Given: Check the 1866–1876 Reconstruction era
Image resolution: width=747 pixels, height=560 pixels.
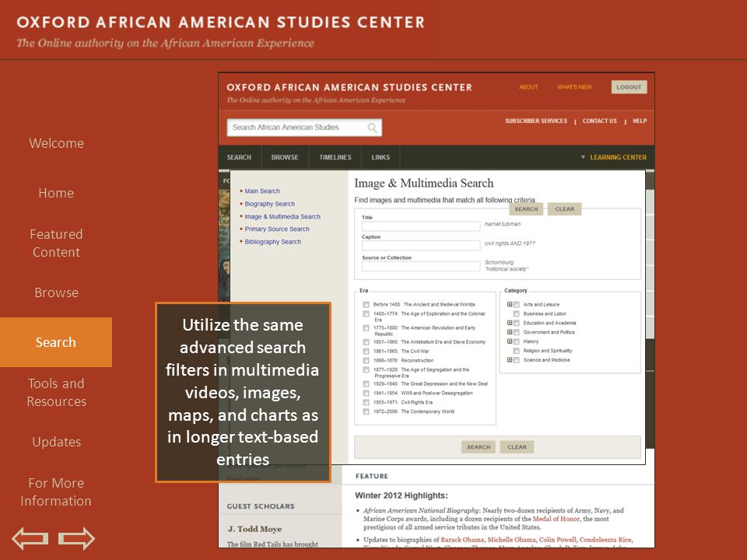Looking at the screenshot, I should (366, 360).
